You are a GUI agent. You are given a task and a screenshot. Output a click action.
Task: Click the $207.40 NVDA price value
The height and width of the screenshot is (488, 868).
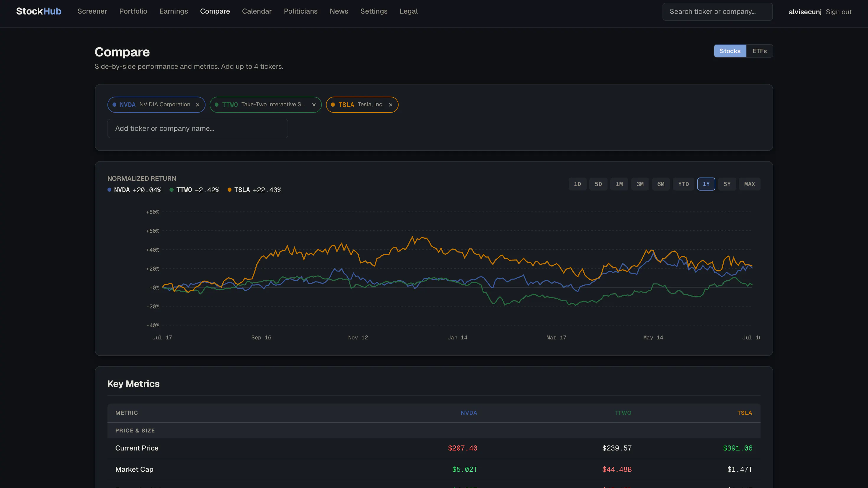pyautogui.click(x=462, y=448)
